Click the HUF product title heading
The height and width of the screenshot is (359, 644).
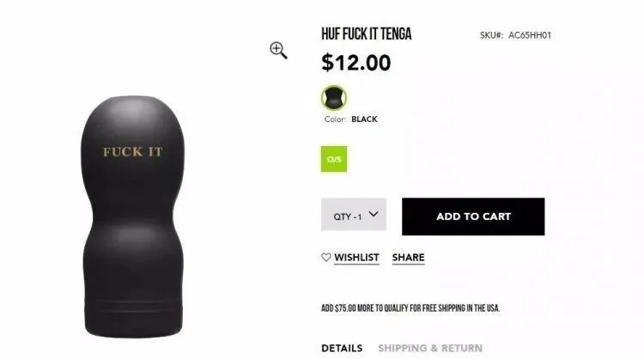[367, 34]
